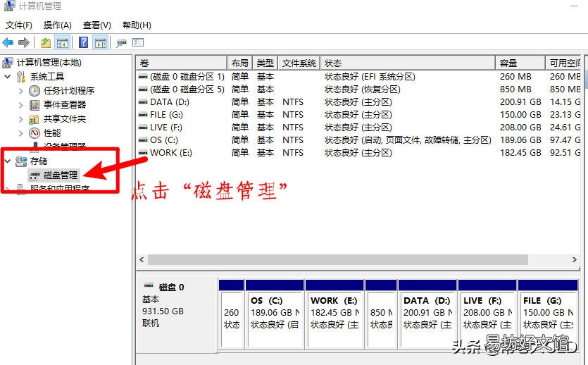Viewport: 588px width, 365px height.
Task: Open the 帮助(H) menu
Action: click(137, 25)
